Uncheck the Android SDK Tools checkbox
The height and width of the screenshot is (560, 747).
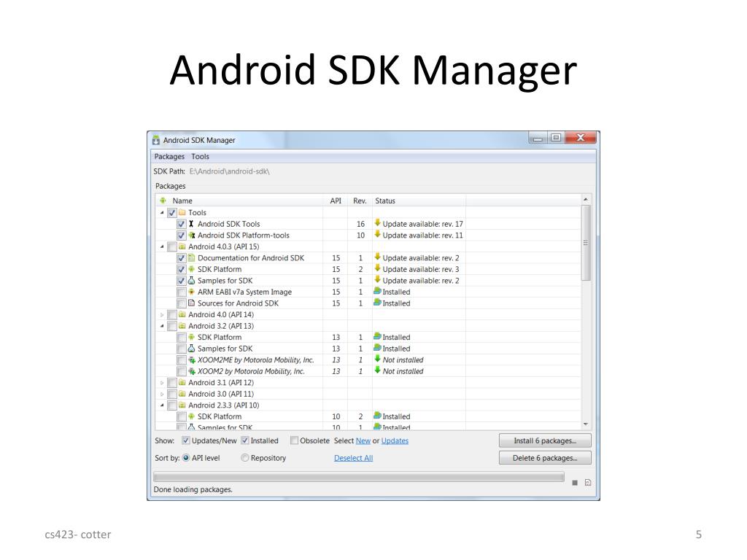pos(182,225)
